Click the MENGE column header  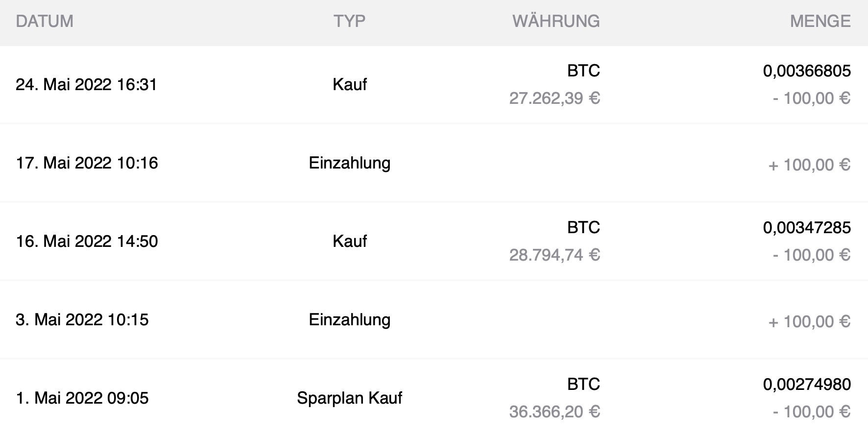pos(820,21)
